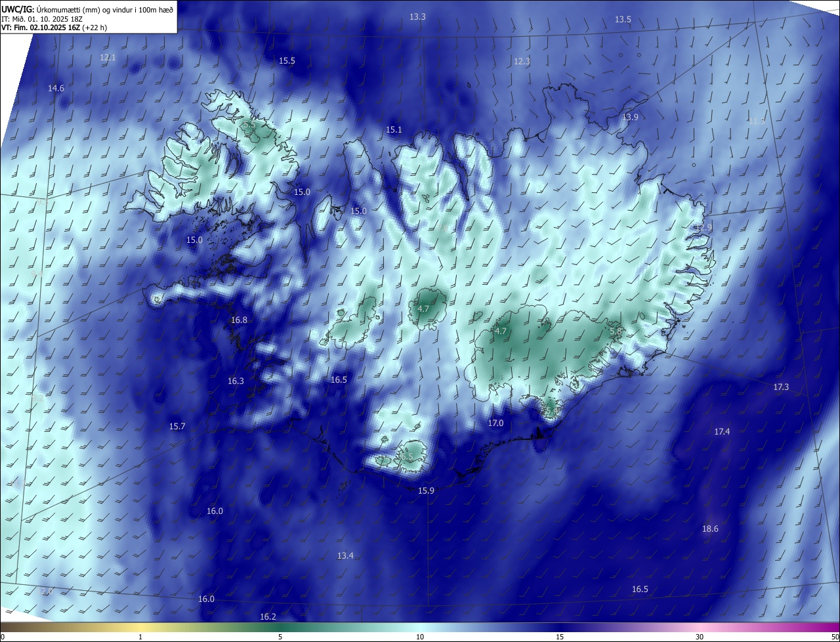Screen dimensions: 840x642
Task: Click the map value "15.9" off the south coast
Action: tap(426, 490)
